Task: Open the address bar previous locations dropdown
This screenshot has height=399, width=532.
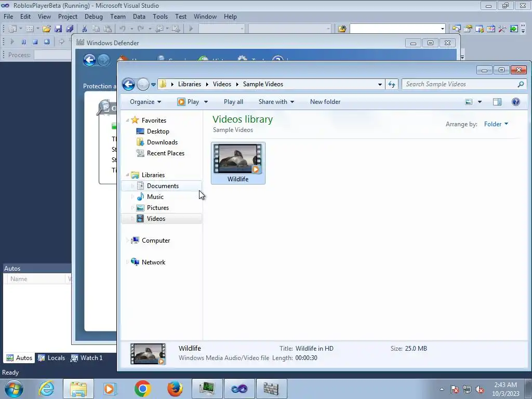Action: 380,84
